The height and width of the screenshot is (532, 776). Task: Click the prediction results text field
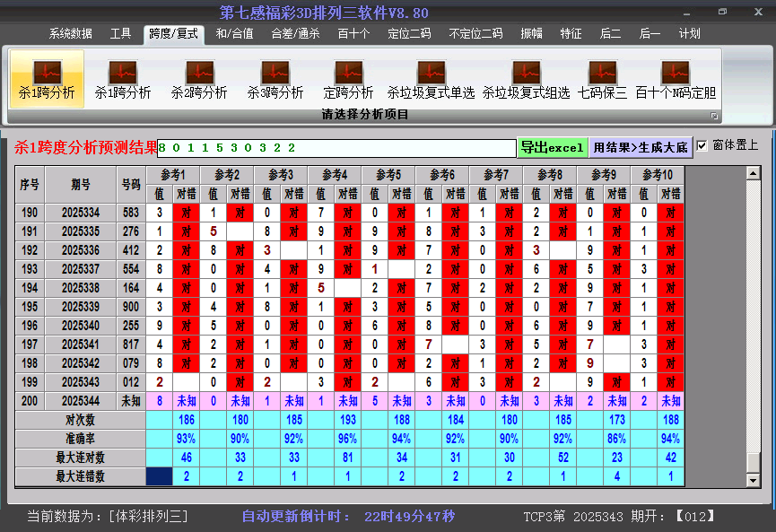click(336, 147)
